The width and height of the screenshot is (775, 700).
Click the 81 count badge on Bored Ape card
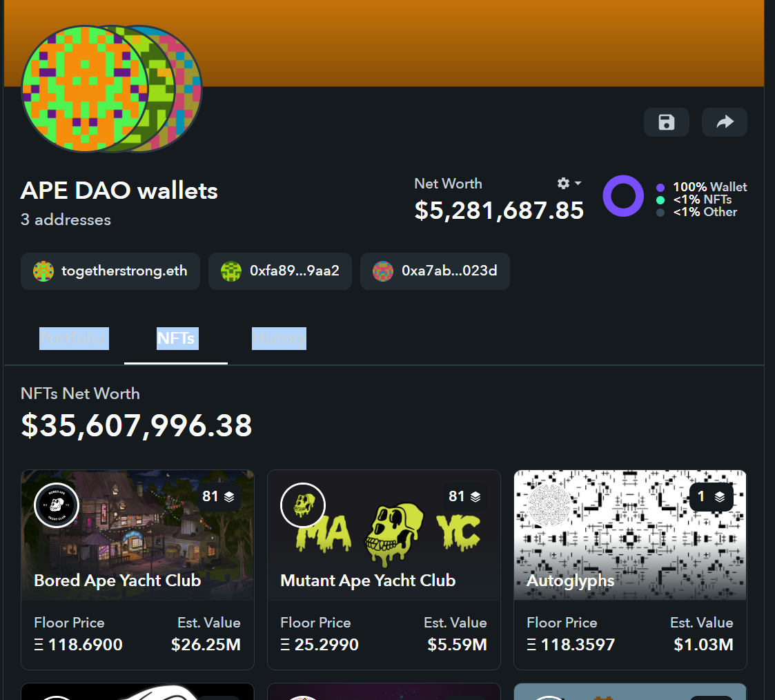pyautogui.click(x=218, y=496)
